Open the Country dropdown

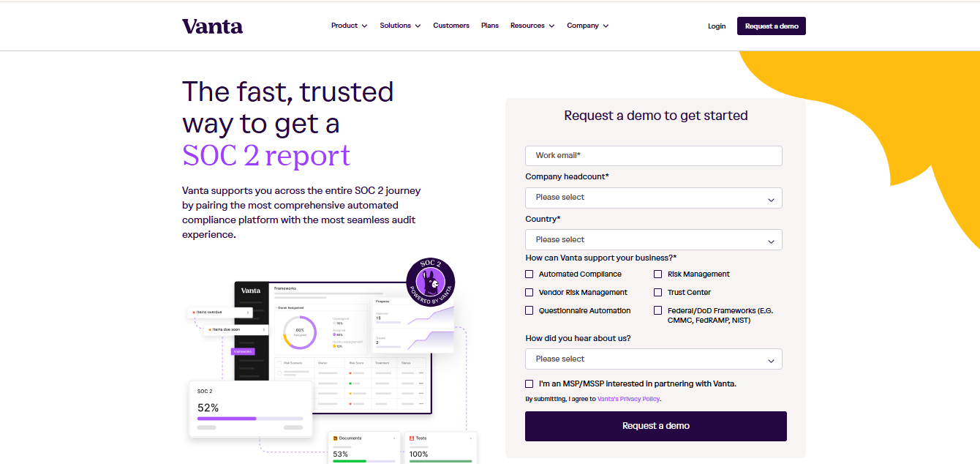(x=654, y=240)
